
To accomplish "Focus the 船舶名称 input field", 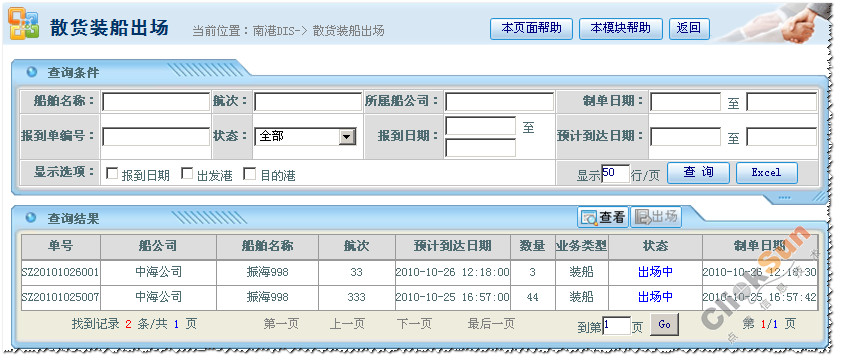I will click(156, 102).
